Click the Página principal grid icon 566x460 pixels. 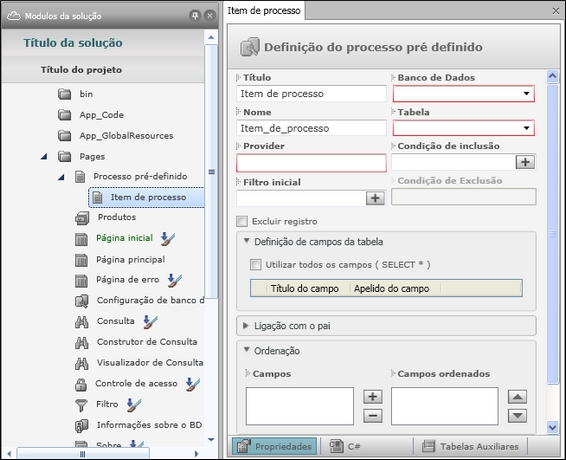pos(81,260)
